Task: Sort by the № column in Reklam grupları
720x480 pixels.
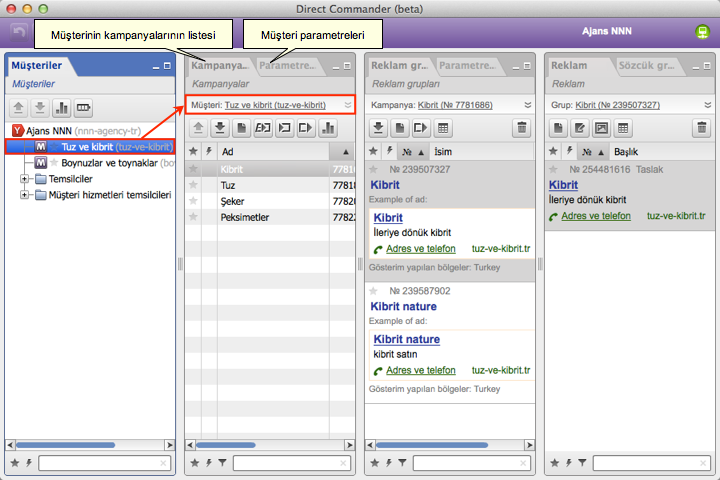Action: [x=412, y=152]
